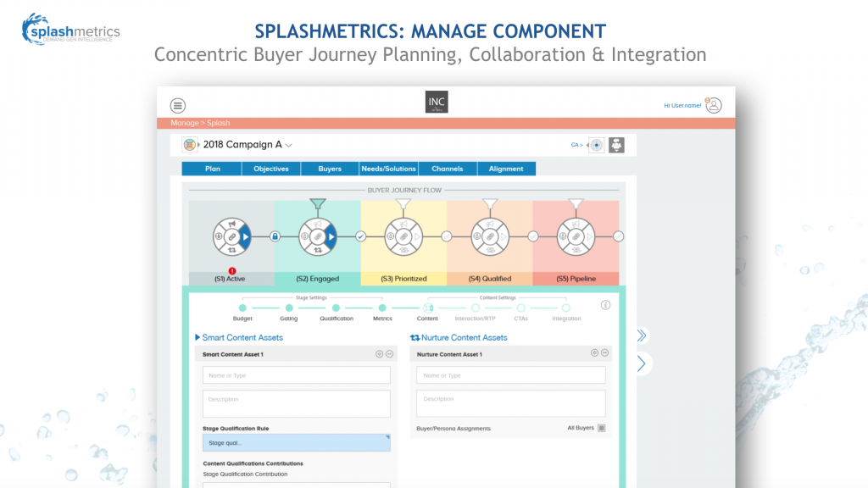The height and width of the screenshot is (488, 868).
Task: Switch to the Needs/Solutions tab
Action: (x=388, y=169)
